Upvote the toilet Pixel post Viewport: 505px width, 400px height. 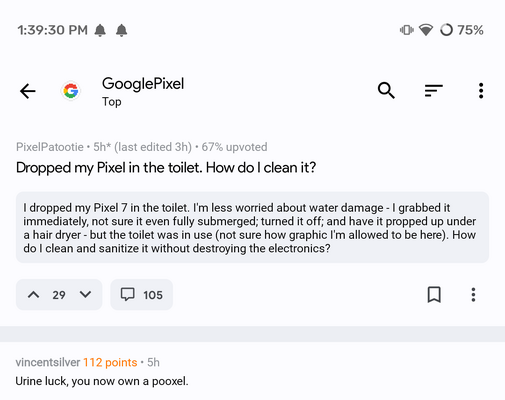pos(33,295)
